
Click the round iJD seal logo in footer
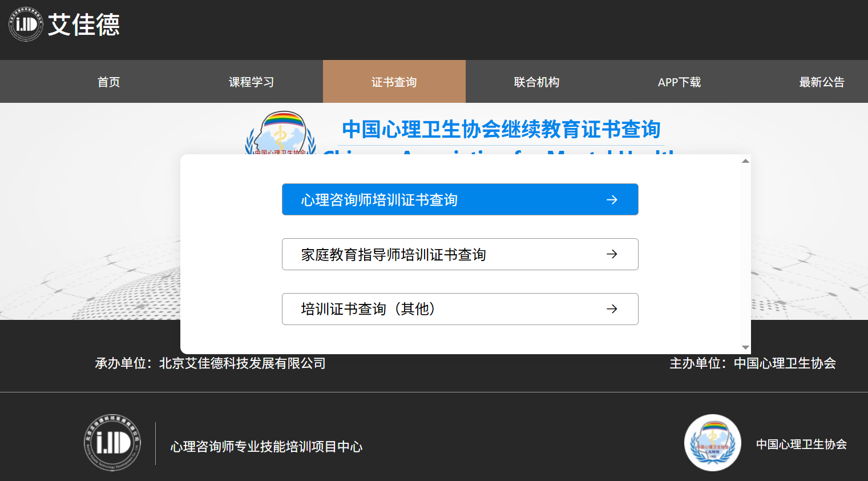(x=112, y=443)
